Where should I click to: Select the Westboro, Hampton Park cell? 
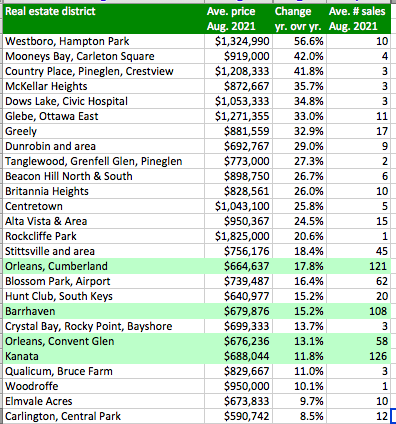[x=104, y=41]
